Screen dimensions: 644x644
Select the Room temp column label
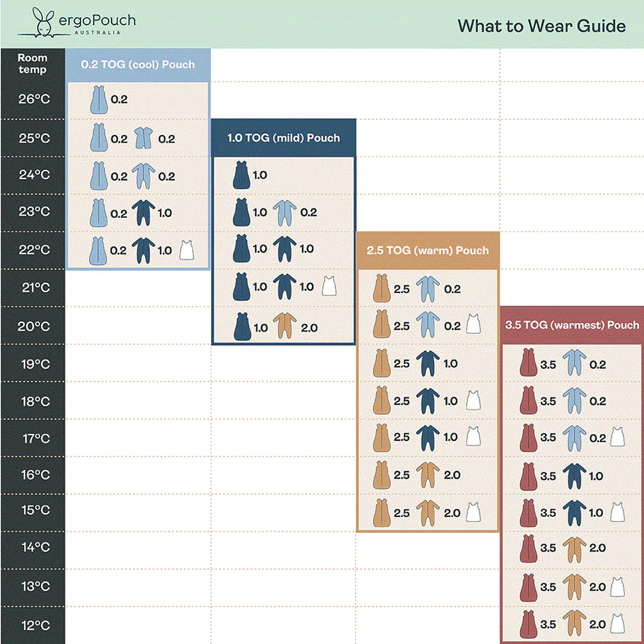coord(32,64)
